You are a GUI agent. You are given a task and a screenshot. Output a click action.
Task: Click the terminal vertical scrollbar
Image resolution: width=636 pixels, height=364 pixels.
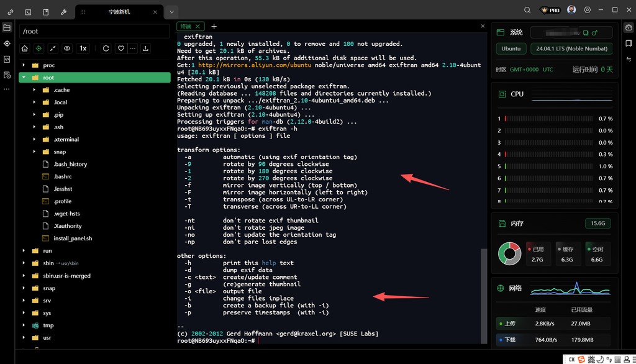pos(483,296)
